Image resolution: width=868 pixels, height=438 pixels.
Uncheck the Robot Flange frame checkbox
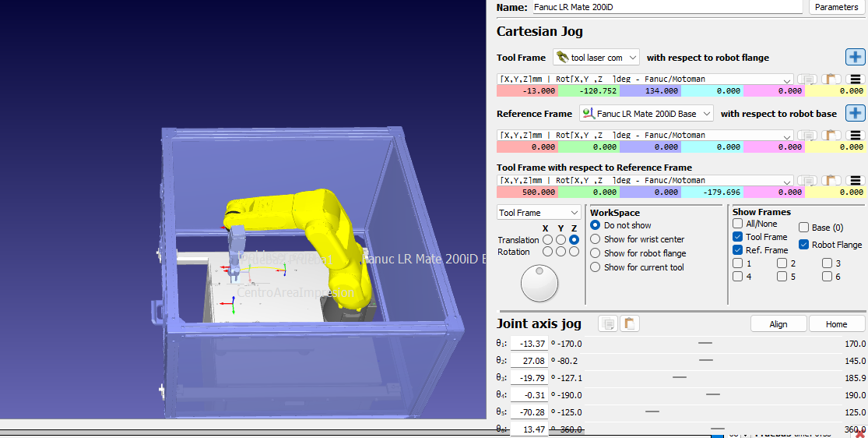click(x=805, y=245)
